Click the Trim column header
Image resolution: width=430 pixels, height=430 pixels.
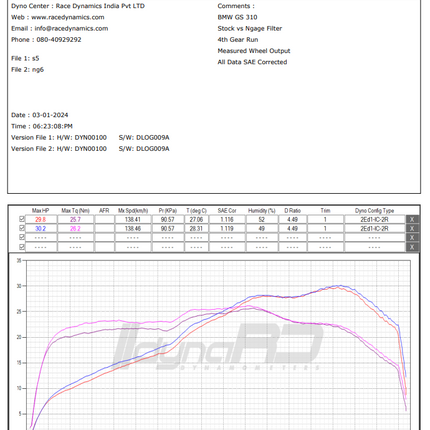[x=325, y=211]
